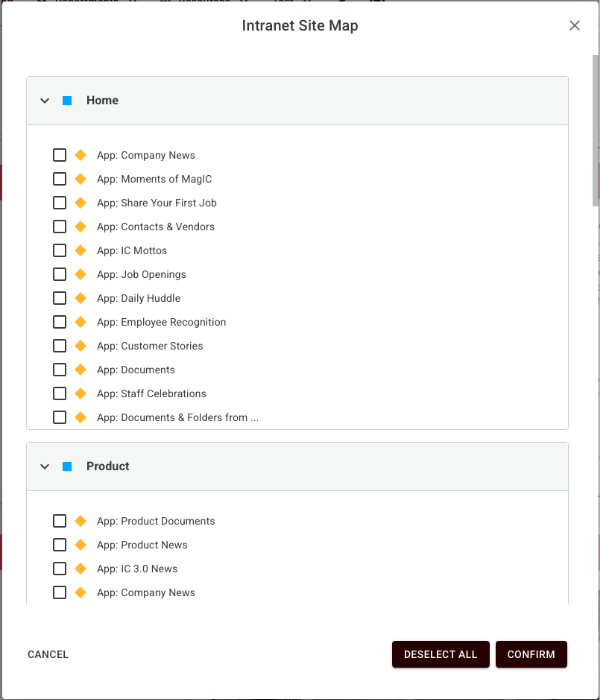The width and height of the screenshot is (600, 700).
Task: Click the orange diamond icon for Company News under Home
Action: pos(81,155)
